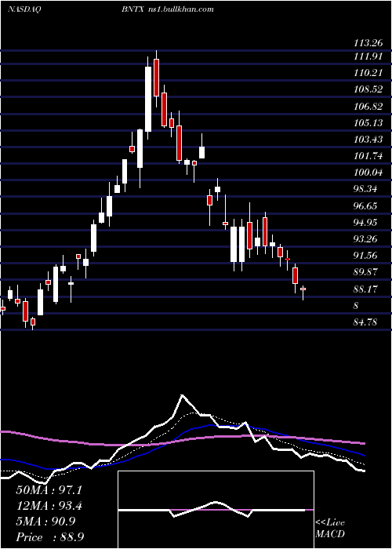The width and height of the screenshot is (392, 549).
Task: Click the 98.34 price axis label
Action: 365,190
